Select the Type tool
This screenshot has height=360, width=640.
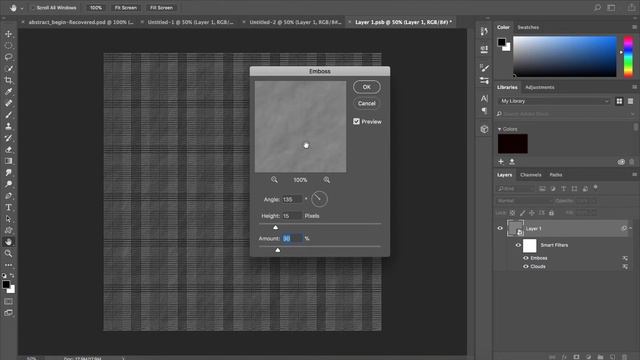pos(9,207)
